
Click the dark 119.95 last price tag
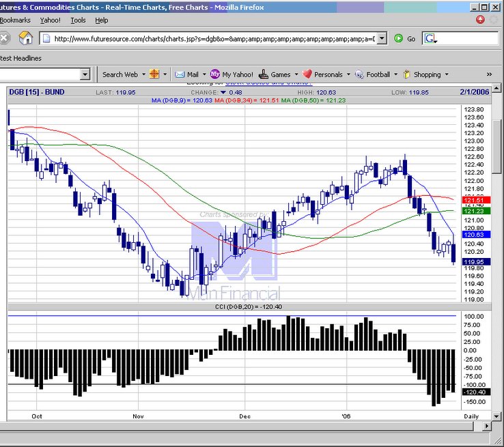click(x=477, y=262)
